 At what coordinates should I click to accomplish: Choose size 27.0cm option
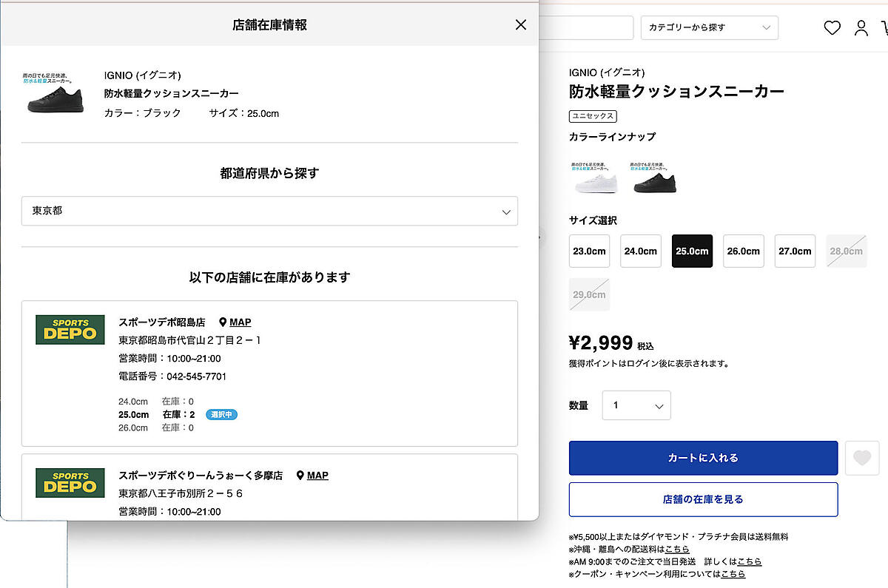coord(795,251)
